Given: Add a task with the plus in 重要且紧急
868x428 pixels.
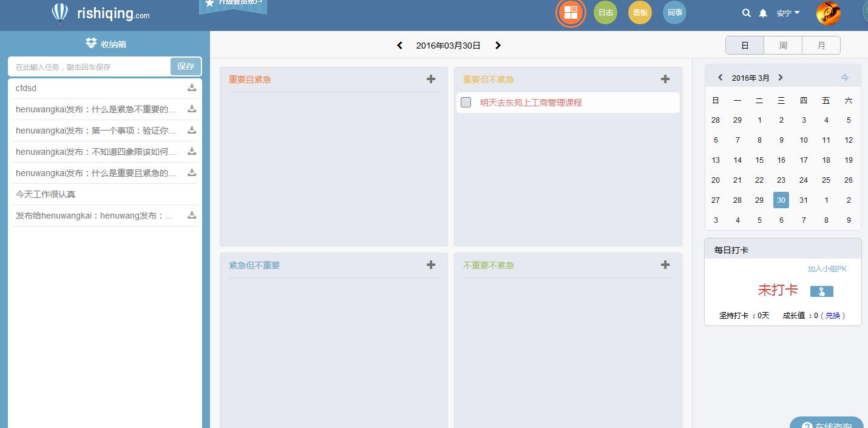Looking at the screenshot, I should pos(431,79).
